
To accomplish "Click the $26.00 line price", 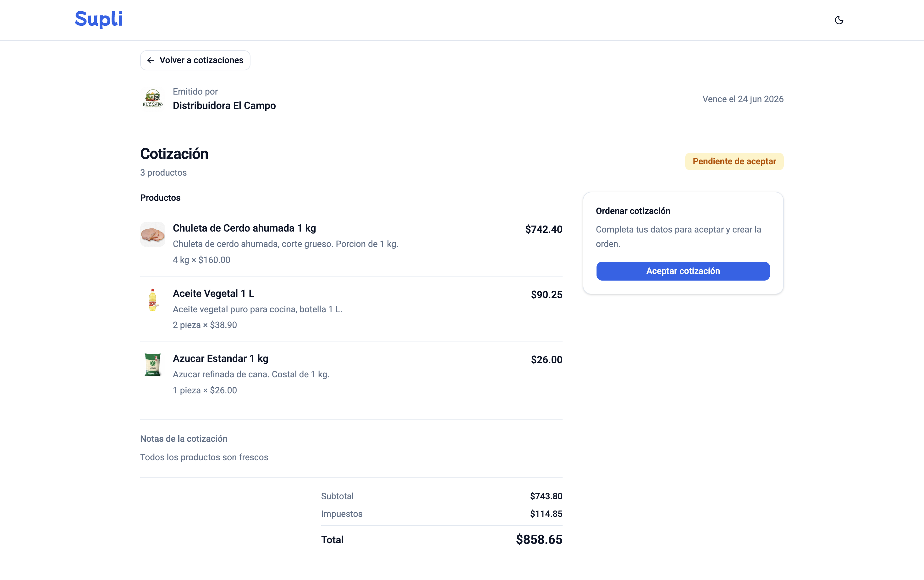I will pos(547,360).
